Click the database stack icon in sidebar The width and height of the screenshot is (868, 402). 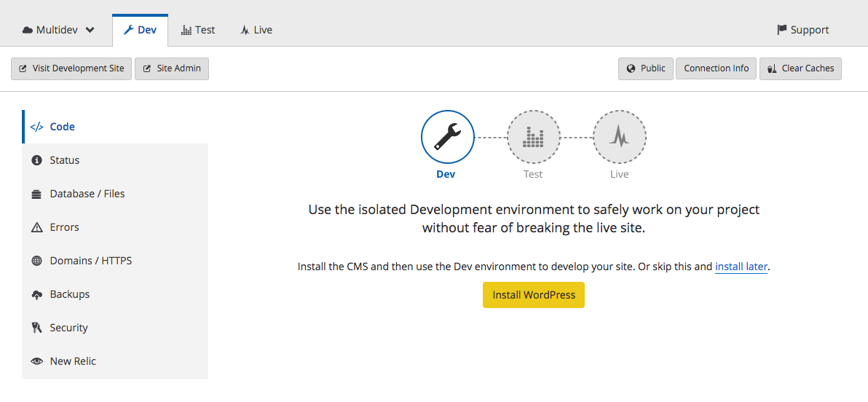click(x=37, y=194)
